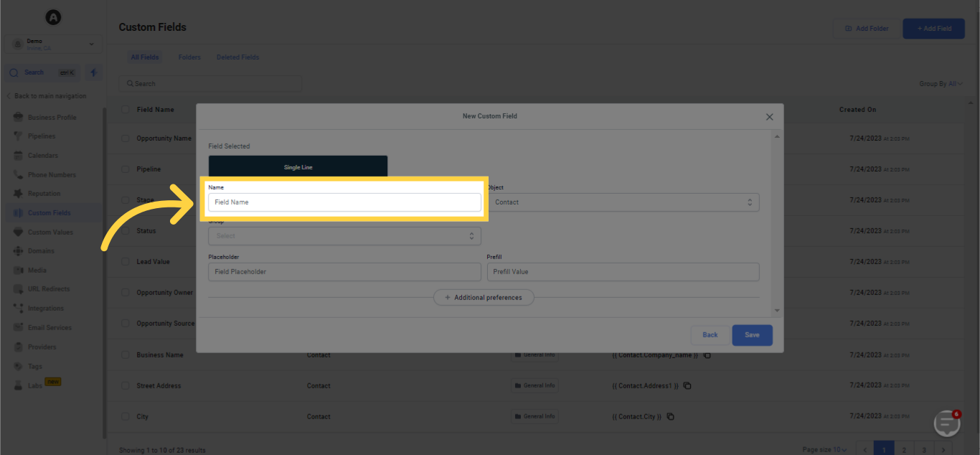Viewport: 980px width, 455px height.
Task: Open Email Services in the sidebar
Action: (x=50, y=328)
